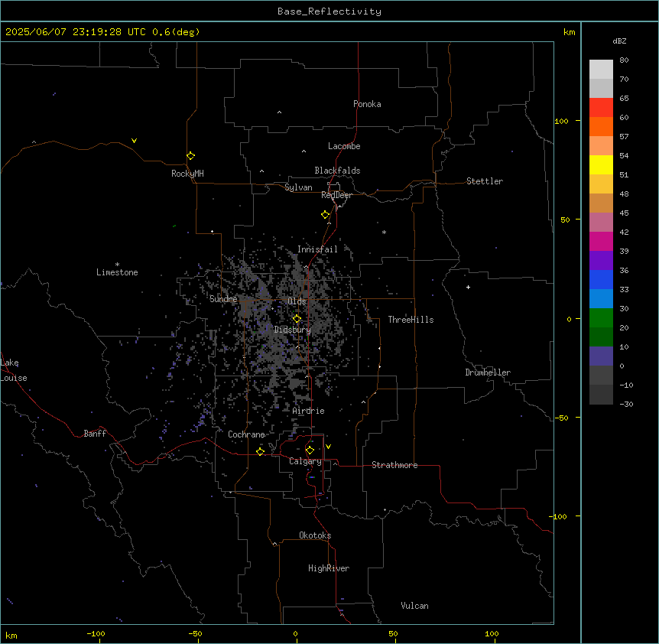Screen dimensions: 659x644
Task: Select the Sylvan label
Action: pyautogui.click(x=298, y=187)
